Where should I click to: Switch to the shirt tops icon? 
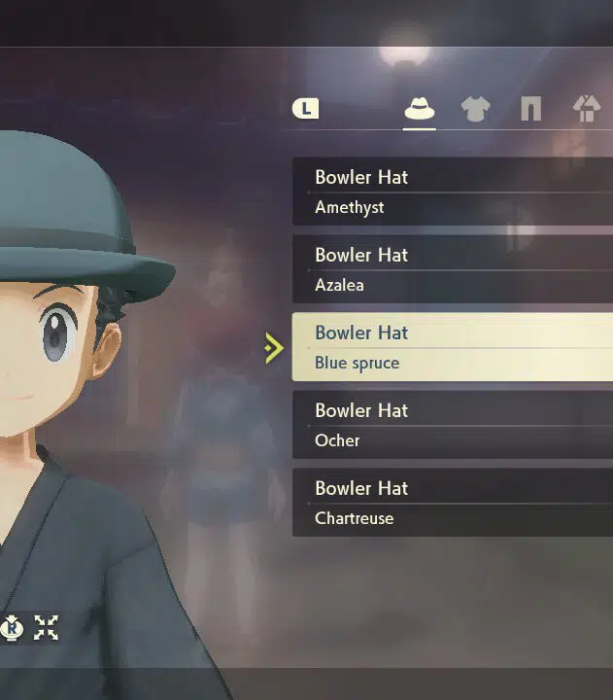[476, 109]
